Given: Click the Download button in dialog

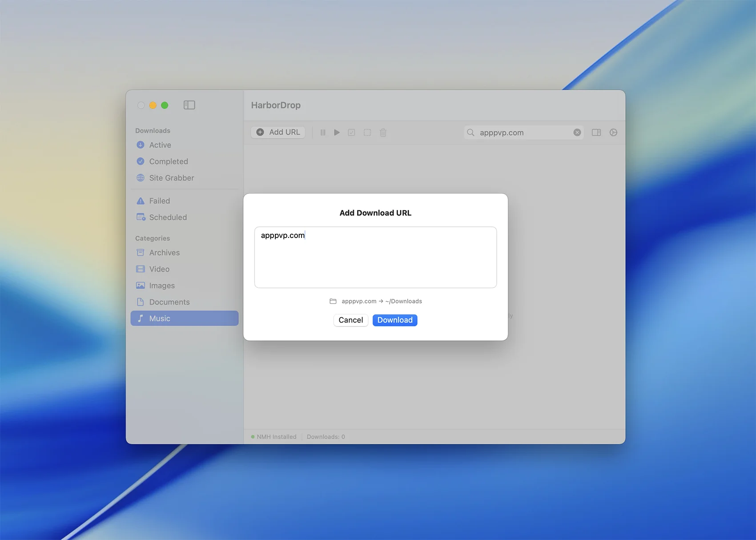Looking at the screenshot, I should pos(394,320).
